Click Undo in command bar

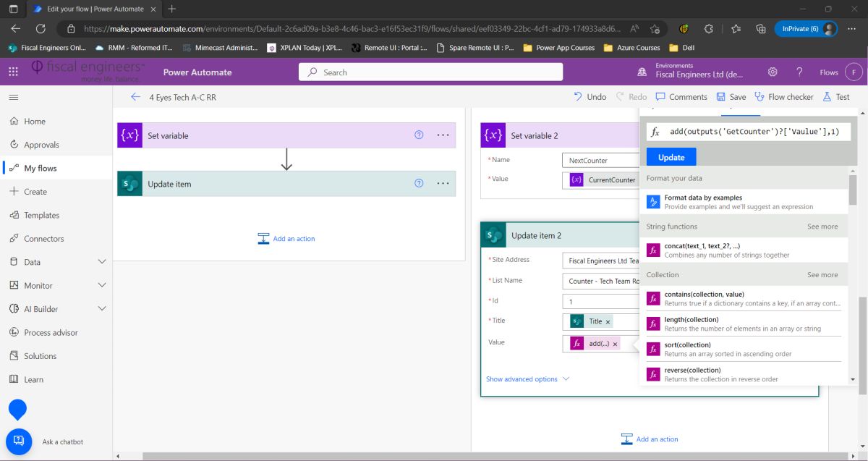tap(590, 97)
